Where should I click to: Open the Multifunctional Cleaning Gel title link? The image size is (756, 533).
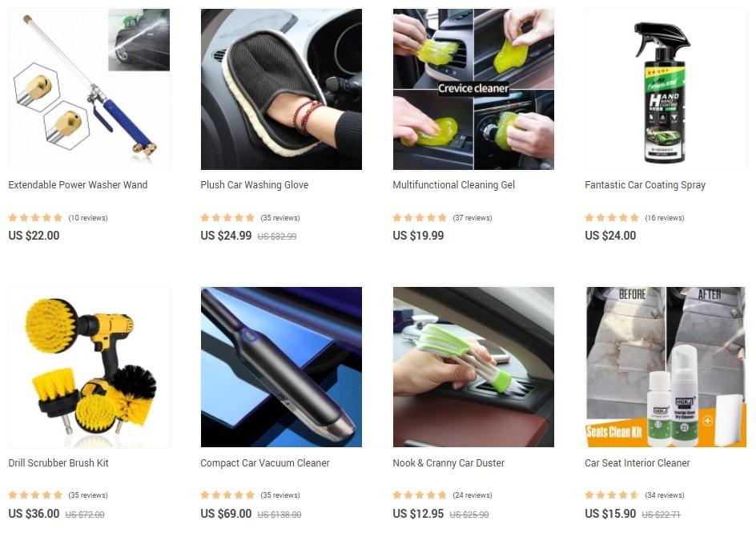[454, 184]
